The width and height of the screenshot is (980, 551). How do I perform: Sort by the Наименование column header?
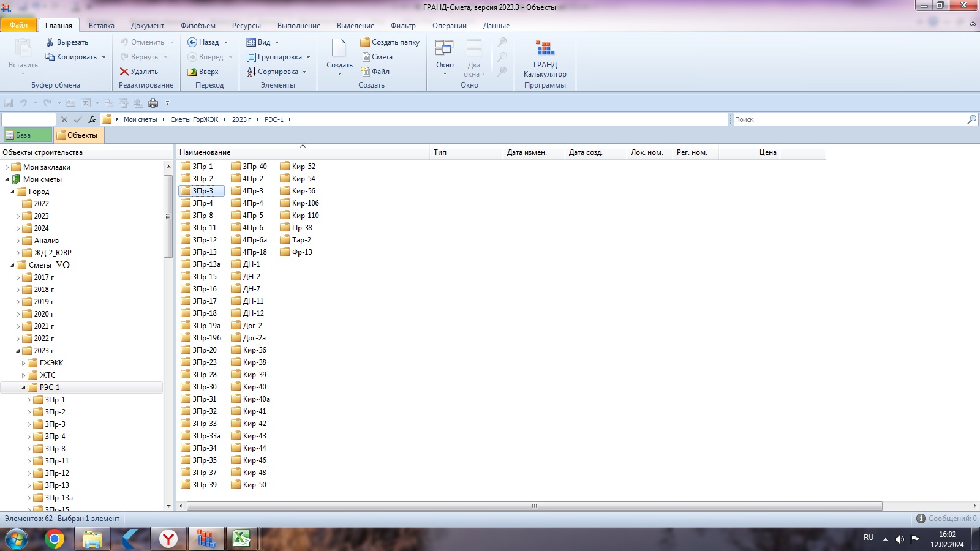point(303,152)
